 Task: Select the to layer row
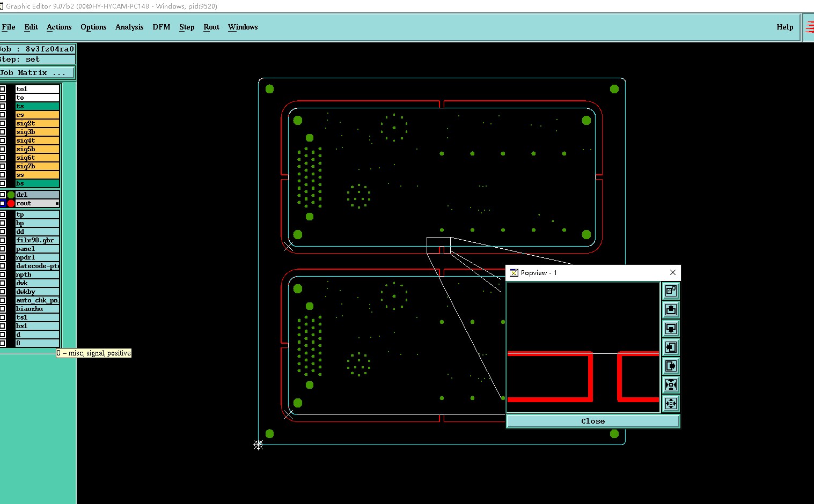pos(37,98)
